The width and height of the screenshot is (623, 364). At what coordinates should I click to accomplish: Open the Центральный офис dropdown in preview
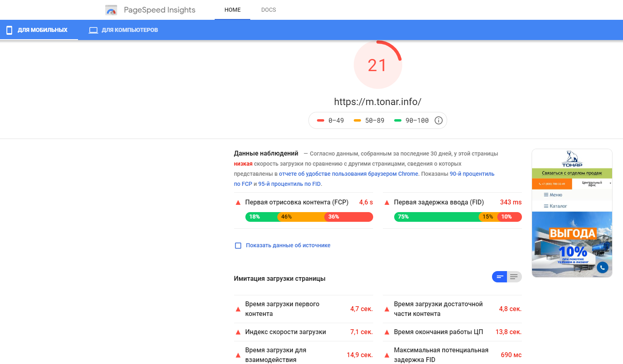click(x=592, y=183)
